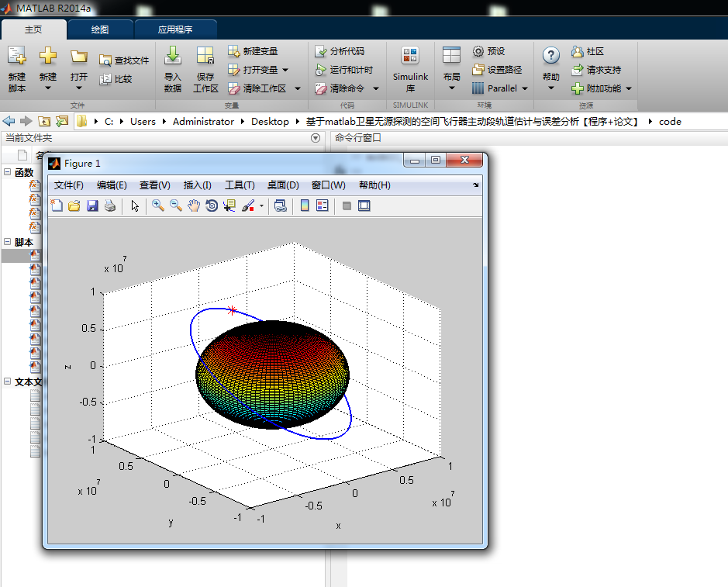Screen dimensions: 728x587
Task: Open Current Folder panel actions menu
Action: [316, 138]
